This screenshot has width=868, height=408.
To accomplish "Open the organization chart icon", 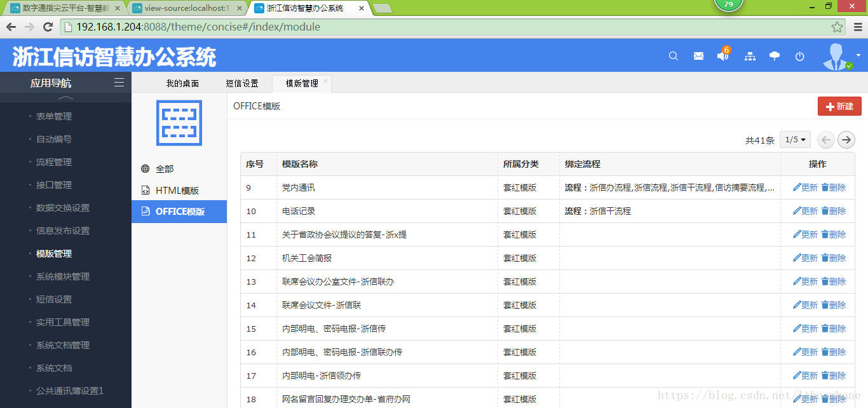I will tap(750, 56).
